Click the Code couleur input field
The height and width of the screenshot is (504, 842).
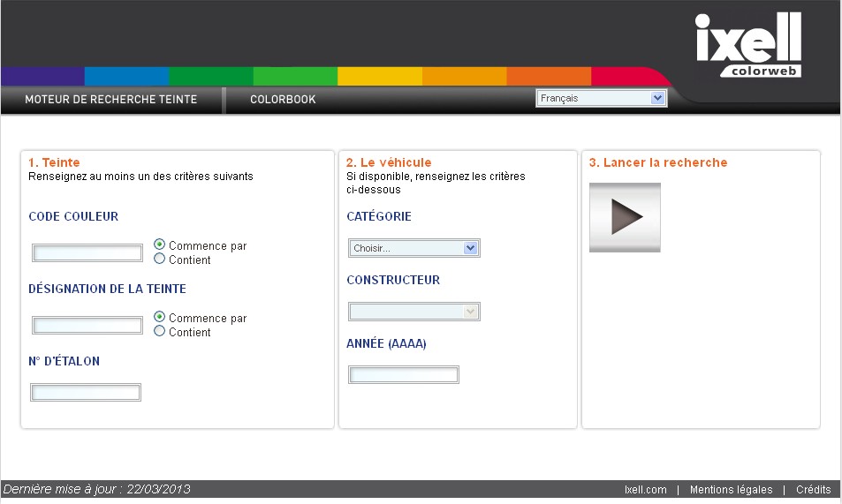87,253
